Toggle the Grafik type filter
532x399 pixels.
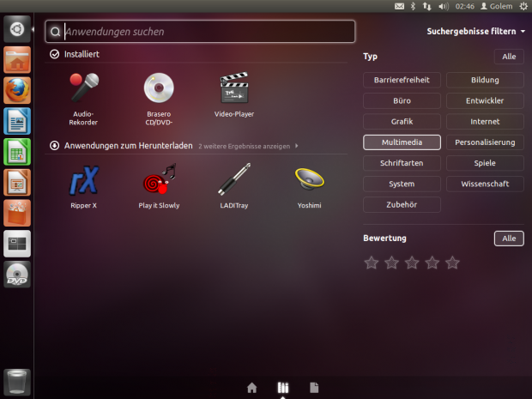402,122
